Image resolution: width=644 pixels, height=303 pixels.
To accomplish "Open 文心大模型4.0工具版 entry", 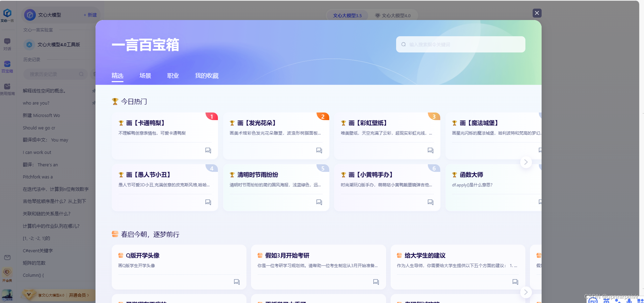I will click(59, 45).
